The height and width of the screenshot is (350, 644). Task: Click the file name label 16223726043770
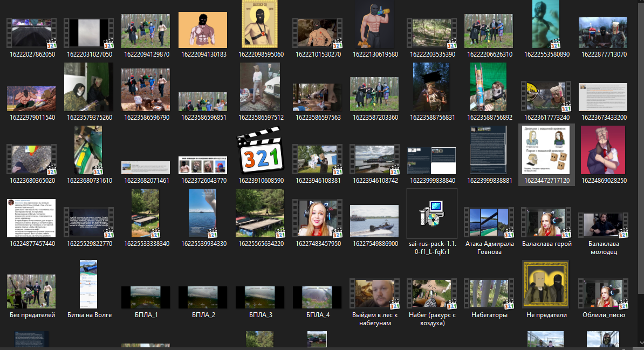pos(204,180)
